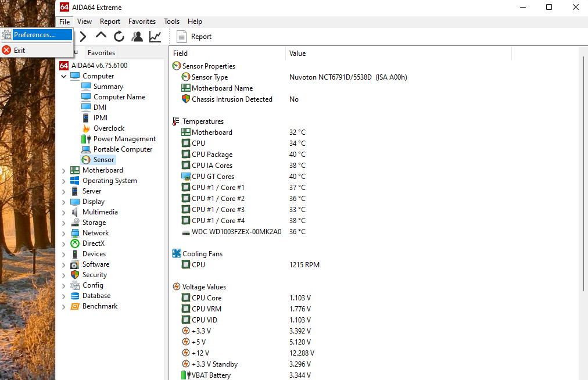
Task: Expand the Benchmark tree node
Action: click(x=63, y=307)
